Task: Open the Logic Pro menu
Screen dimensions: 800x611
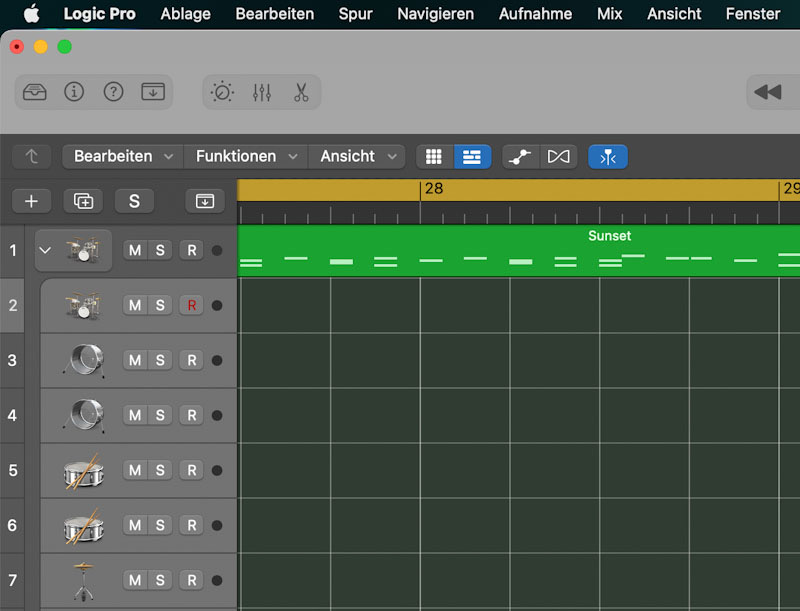Action: pyautogui.click(x=99, y=14)
